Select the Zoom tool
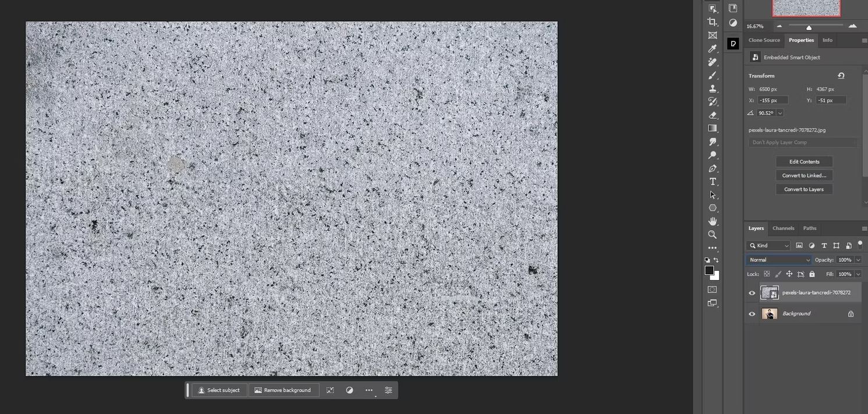Viewport: 868px width, 414px height. (713, 235)
